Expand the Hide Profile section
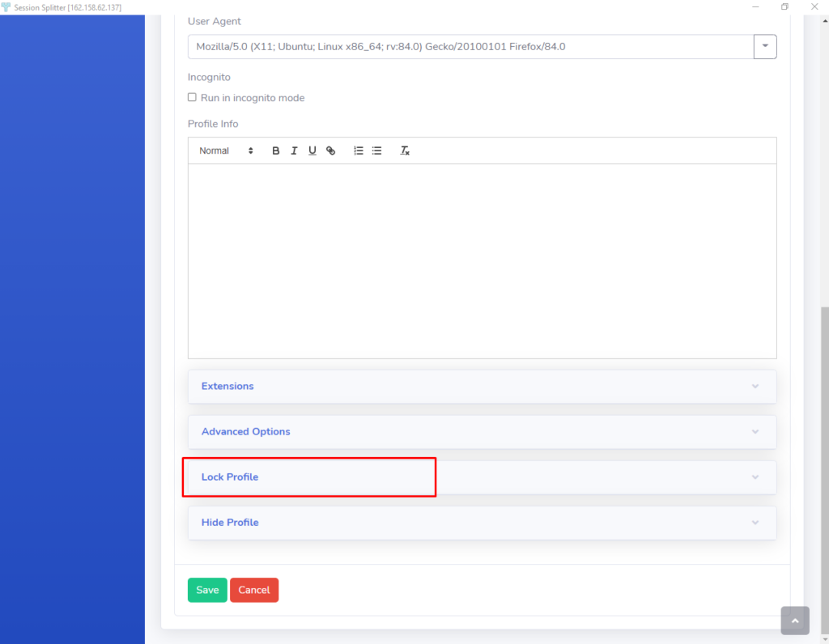 pyautogui.click(x=483, y=523)
